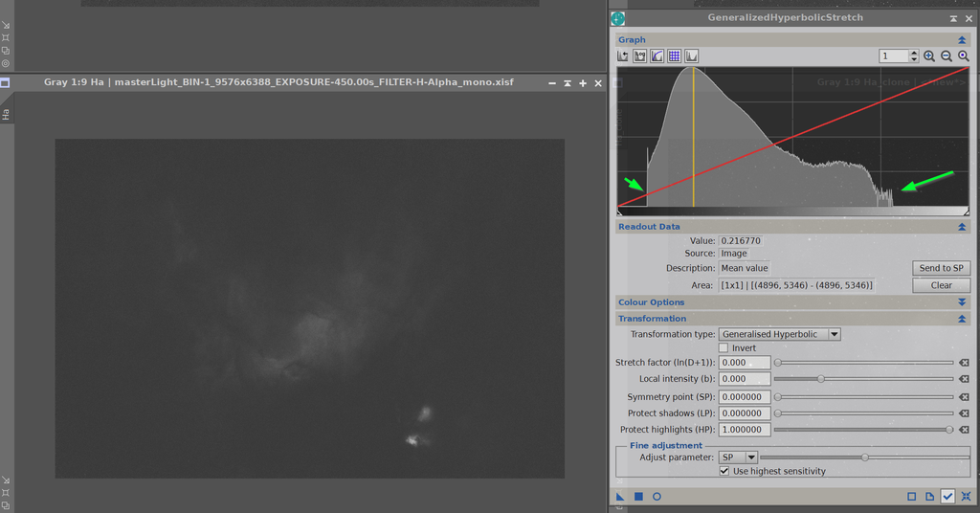Toggle the first histogram view icon in Graph toolbar
The width and height of the screenshot is (980, 513).
[622, 56]
